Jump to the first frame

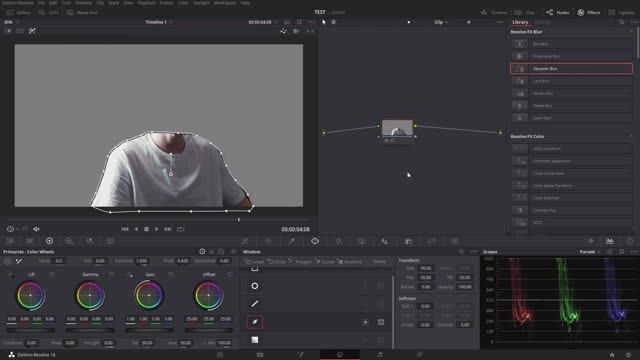click(125, 229)
